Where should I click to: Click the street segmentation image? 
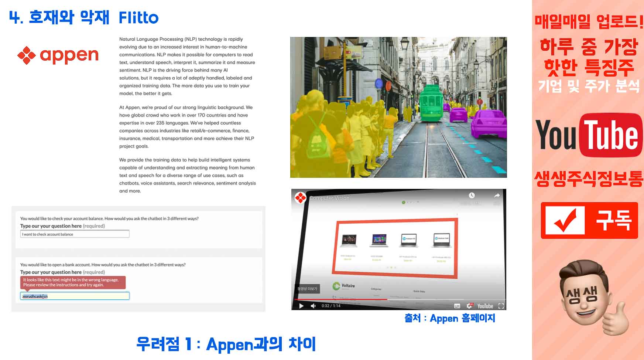coord(398,107)
